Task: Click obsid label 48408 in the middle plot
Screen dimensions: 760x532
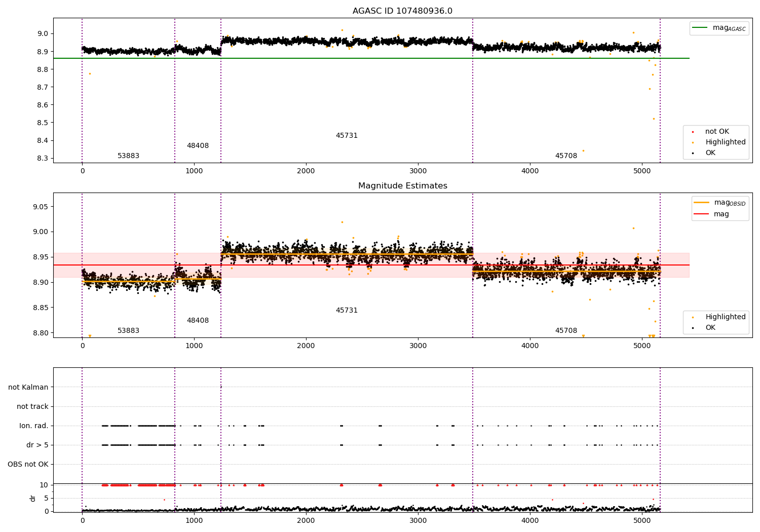Action: (198, 321)
